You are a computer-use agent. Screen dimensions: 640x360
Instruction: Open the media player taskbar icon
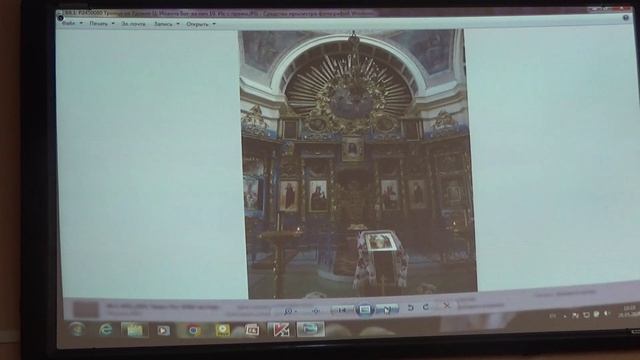pos(163,330)
